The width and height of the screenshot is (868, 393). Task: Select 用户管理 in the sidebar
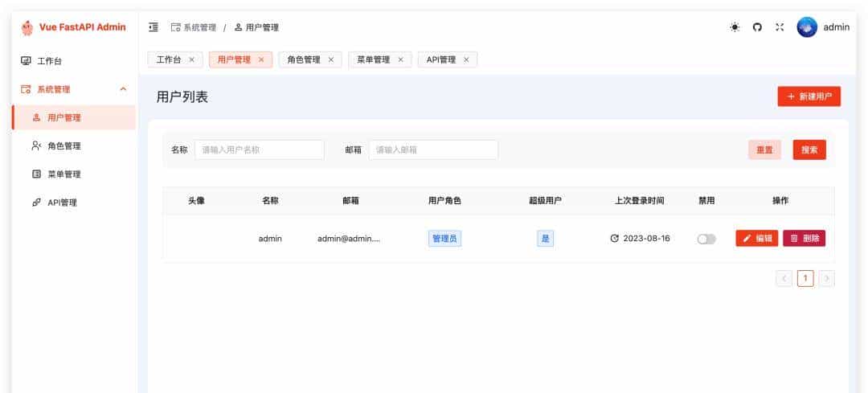74,117
